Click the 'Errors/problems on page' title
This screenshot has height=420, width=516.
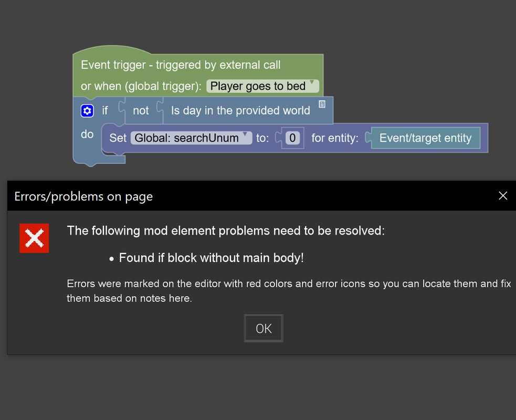[x=83, y=196]
